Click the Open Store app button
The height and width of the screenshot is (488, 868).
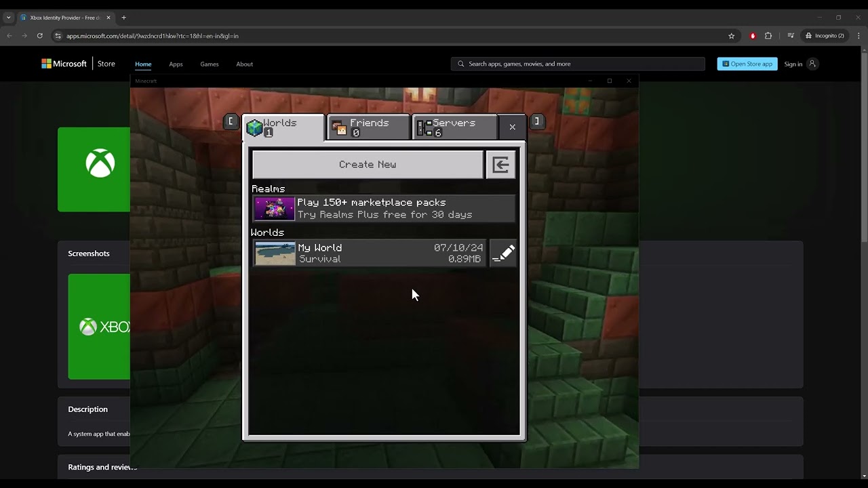click(x=747, y=64)
